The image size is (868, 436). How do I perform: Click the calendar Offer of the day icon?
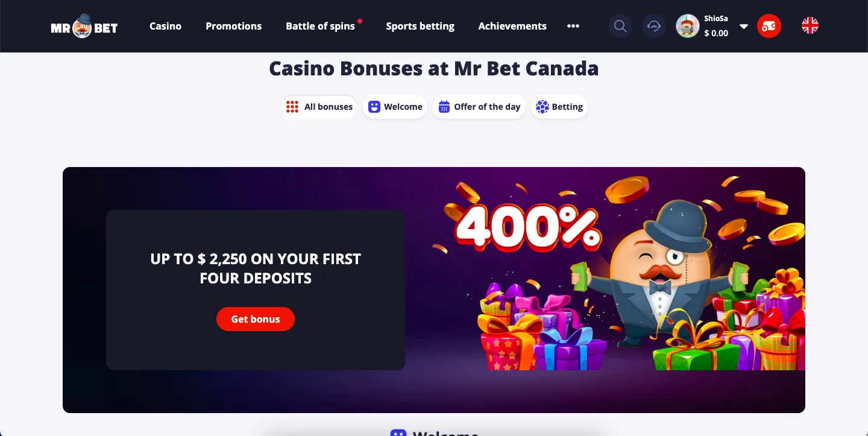pos(444,107)
